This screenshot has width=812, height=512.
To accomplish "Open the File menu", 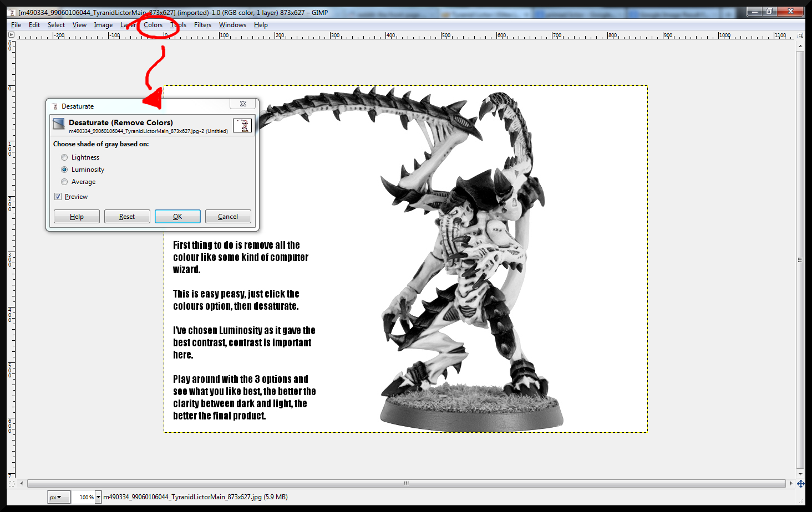I will [16, 25].
